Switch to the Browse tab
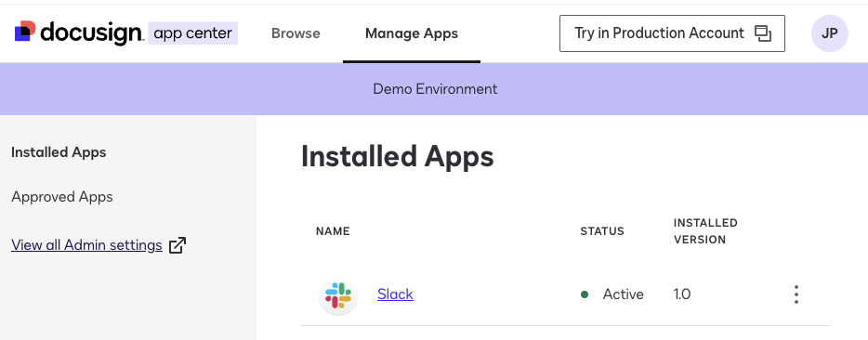This screenshot has width=868, height=340. point(296,33)
